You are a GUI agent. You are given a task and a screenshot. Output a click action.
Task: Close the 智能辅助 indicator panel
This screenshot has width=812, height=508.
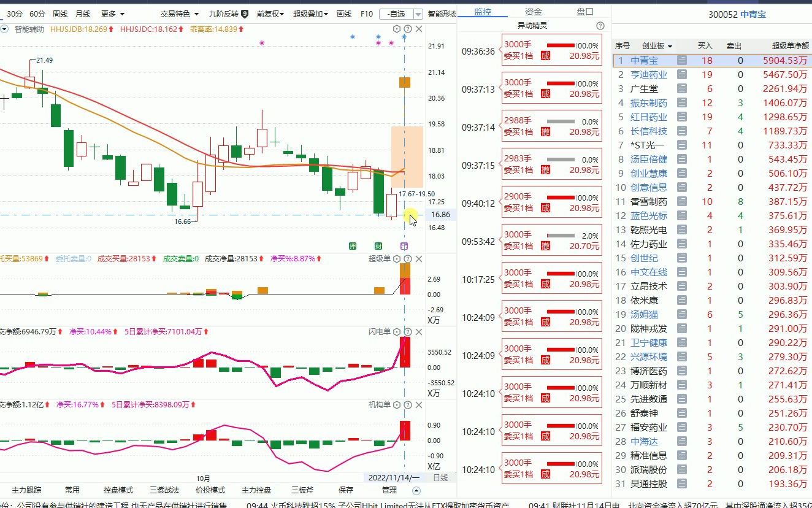(x=419, y=29)
